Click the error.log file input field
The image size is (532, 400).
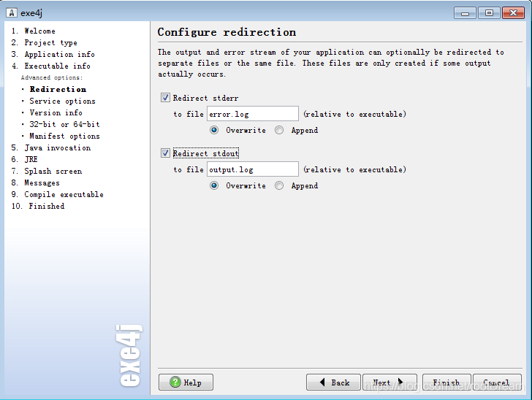tap(253, 114)
